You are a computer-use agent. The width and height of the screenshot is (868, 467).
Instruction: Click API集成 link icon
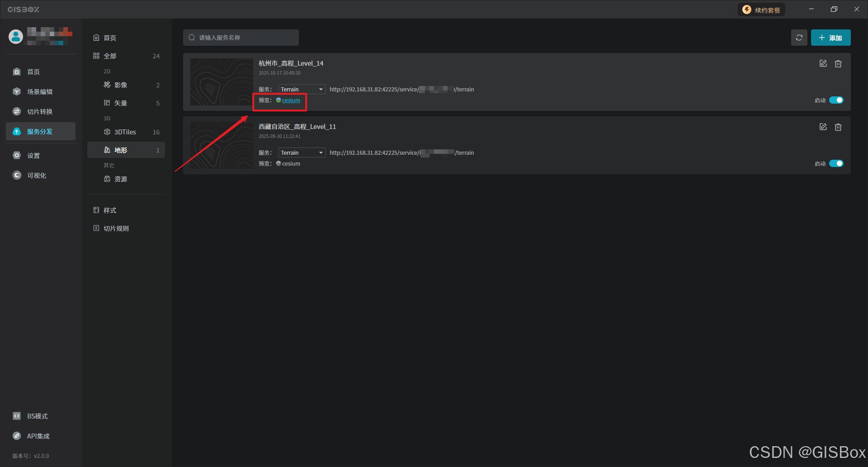(x=17, y=436)
